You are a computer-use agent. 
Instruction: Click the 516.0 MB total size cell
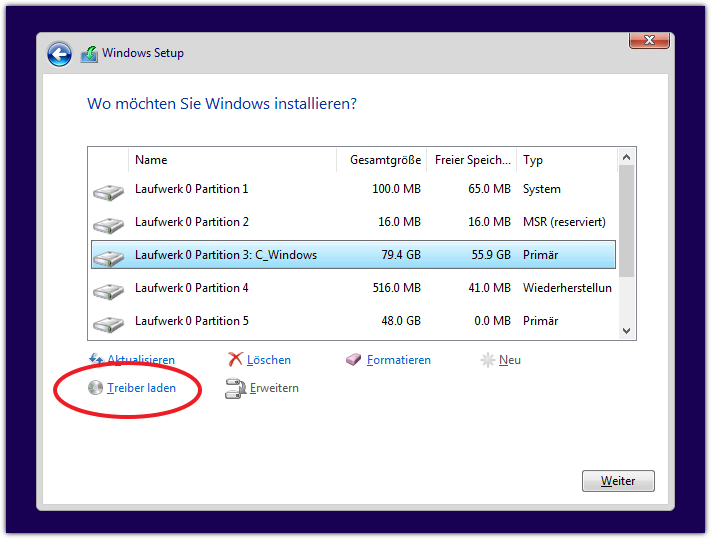[396, 288]
